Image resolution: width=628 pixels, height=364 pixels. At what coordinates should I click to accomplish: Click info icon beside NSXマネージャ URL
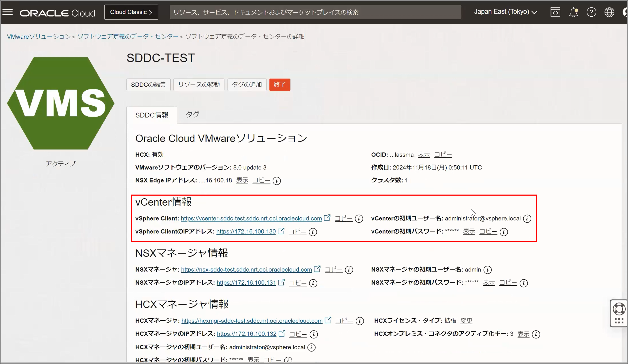pos(349,270)
